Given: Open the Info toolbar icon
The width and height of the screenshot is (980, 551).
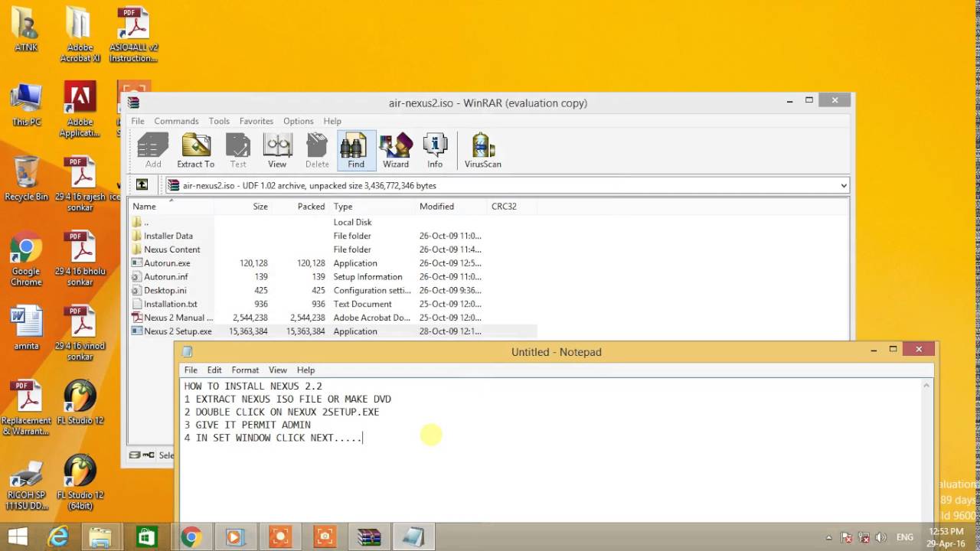Looking at the screenshot, I should tap(435, 151).
